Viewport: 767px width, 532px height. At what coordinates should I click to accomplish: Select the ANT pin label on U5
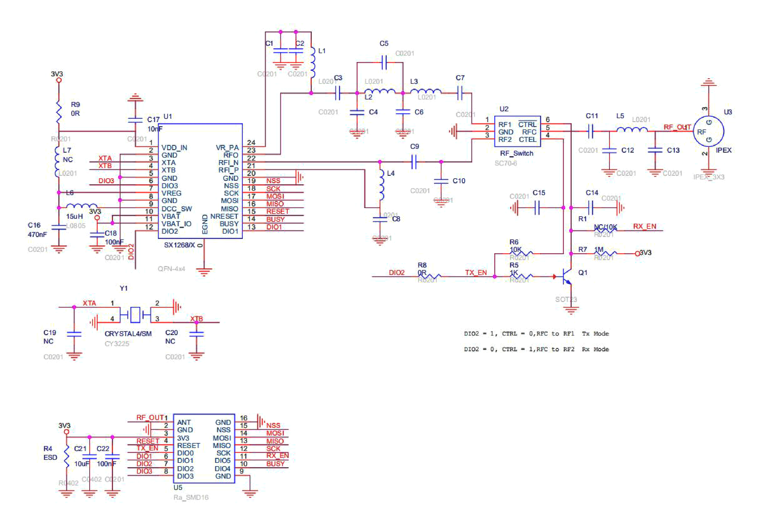[x=184, y=422]
